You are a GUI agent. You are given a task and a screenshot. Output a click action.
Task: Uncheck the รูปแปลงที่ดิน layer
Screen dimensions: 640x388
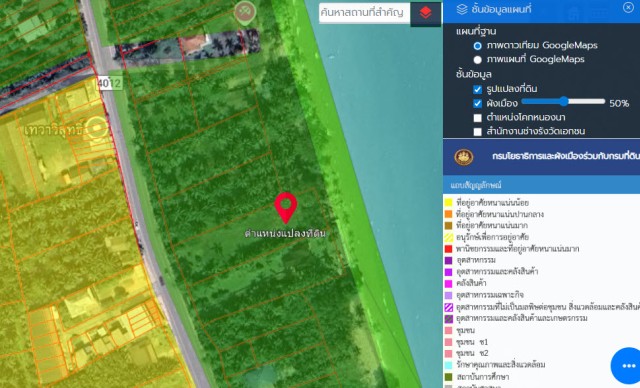pos(478,89)
